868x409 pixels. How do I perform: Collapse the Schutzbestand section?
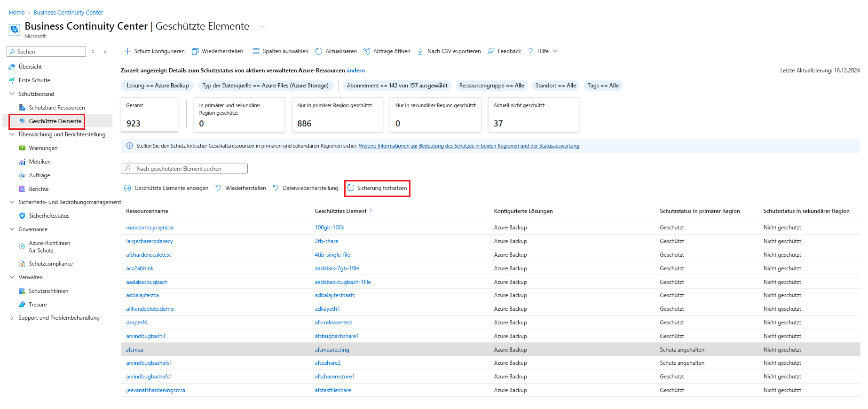click(12, 94)
